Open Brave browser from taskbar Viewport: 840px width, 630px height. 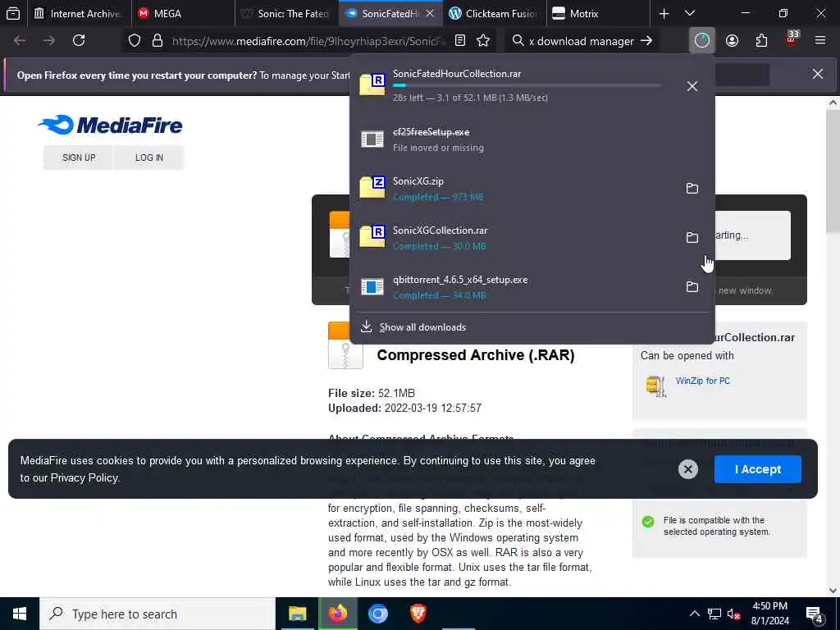click(418, 614)
